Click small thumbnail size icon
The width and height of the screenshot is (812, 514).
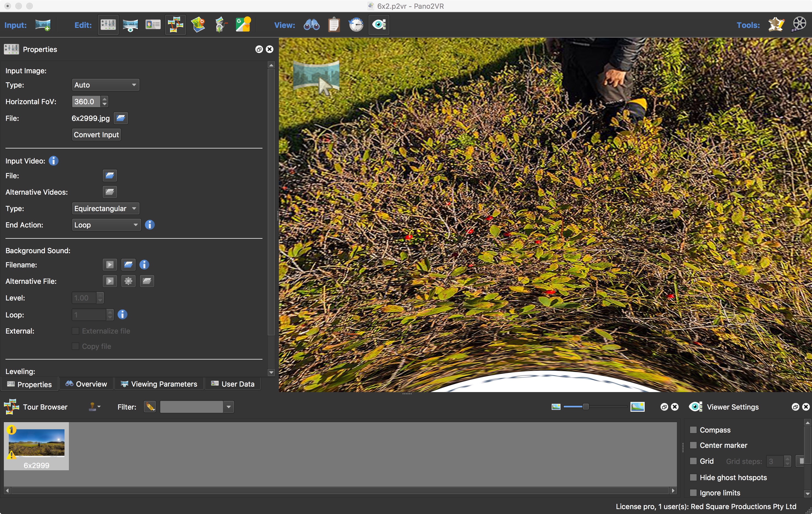556,407
